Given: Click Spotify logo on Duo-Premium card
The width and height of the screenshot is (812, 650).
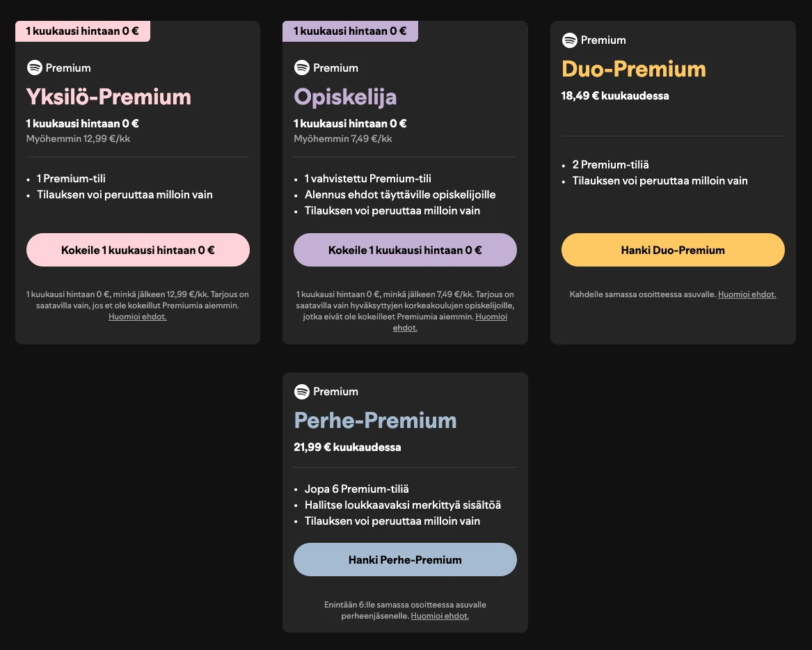Looking at the screenshot, I should [570, 40].
